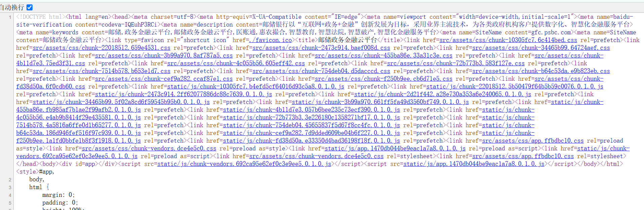Open js link chunk-2473c914.2ff62077886dc88c7639
This screenshot has height=210, width=644.
tap(183, 94)
